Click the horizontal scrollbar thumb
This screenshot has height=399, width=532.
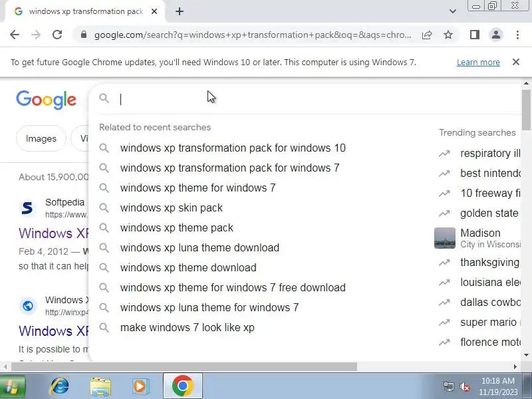(184, 367)
